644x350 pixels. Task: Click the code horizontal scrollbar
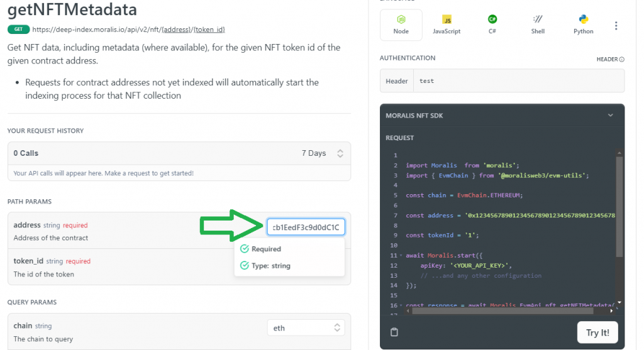click(x=502, y=311)
